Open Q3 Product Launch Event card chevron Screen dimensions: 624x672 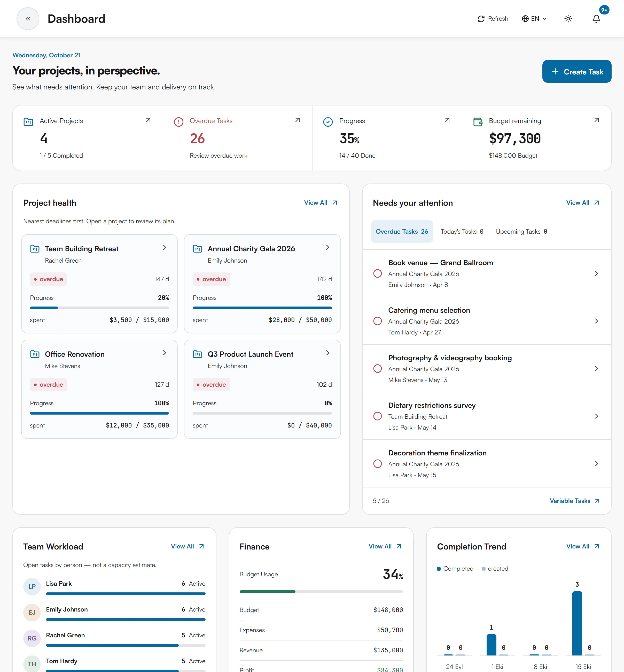(327, 353)
